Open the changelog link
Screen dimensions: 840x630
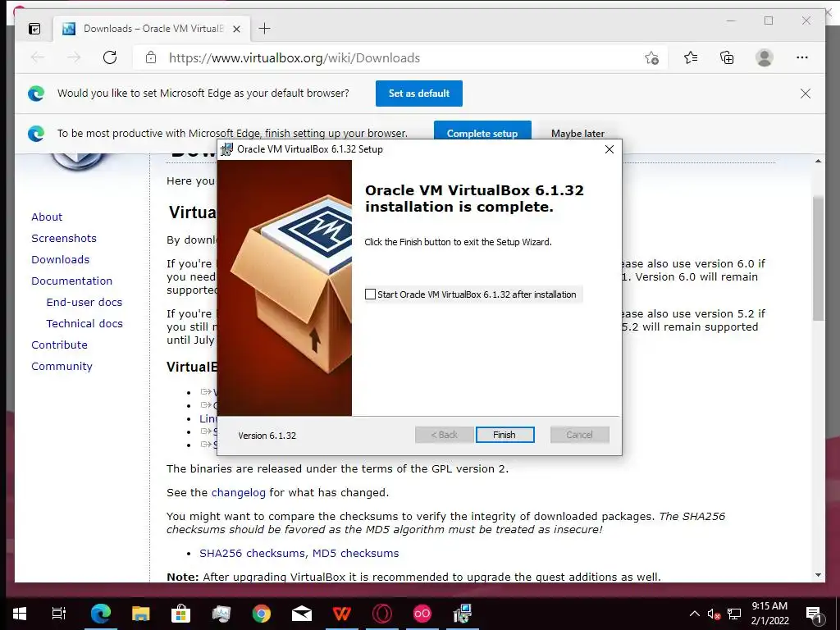[239, 493]
